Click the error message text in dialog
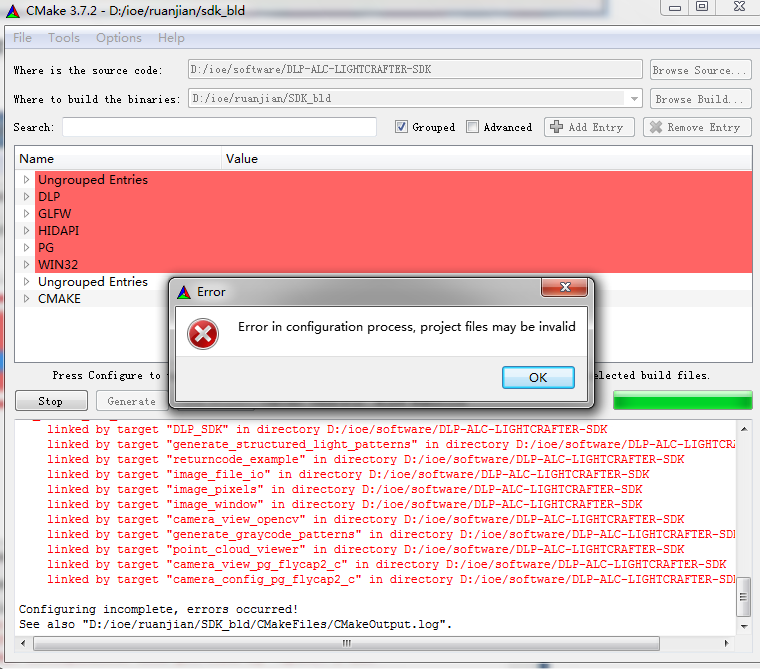This screenshot has width=760, height=669. point(407,327)
